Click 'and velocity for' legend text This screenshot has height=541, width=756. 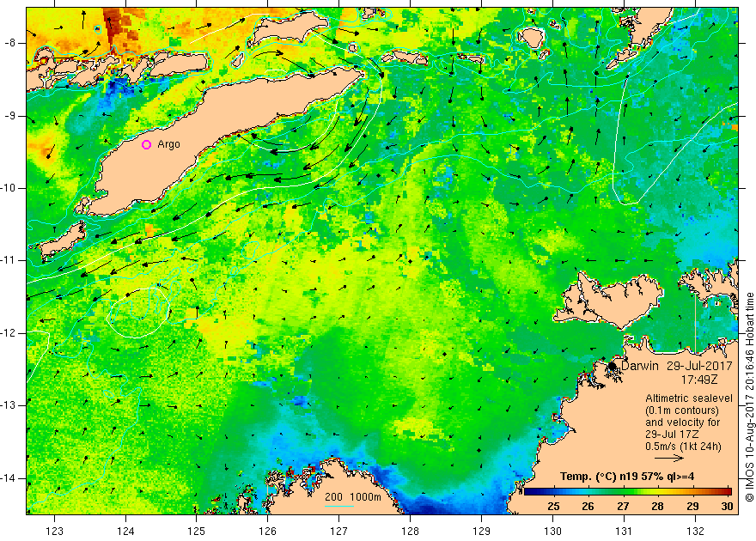click(x=683, y=422)
